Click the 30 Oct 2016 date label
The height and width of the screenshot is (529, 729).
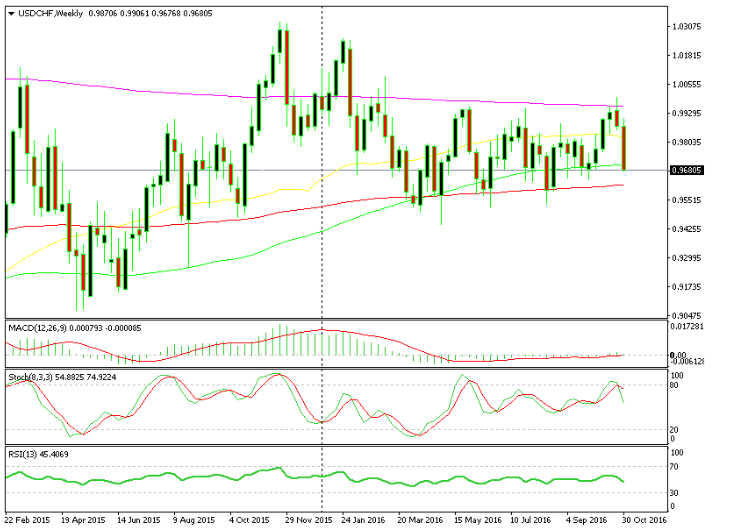(644, 520)
